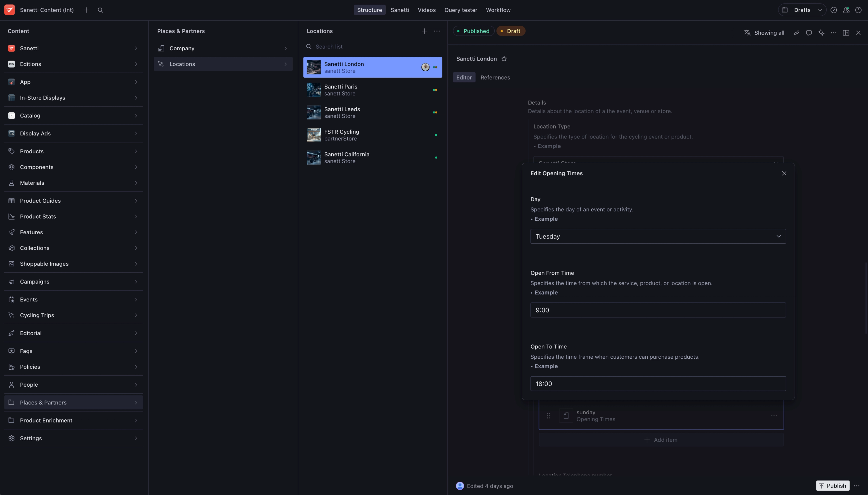Create new document with top plus icon

[x=86, y=10]
